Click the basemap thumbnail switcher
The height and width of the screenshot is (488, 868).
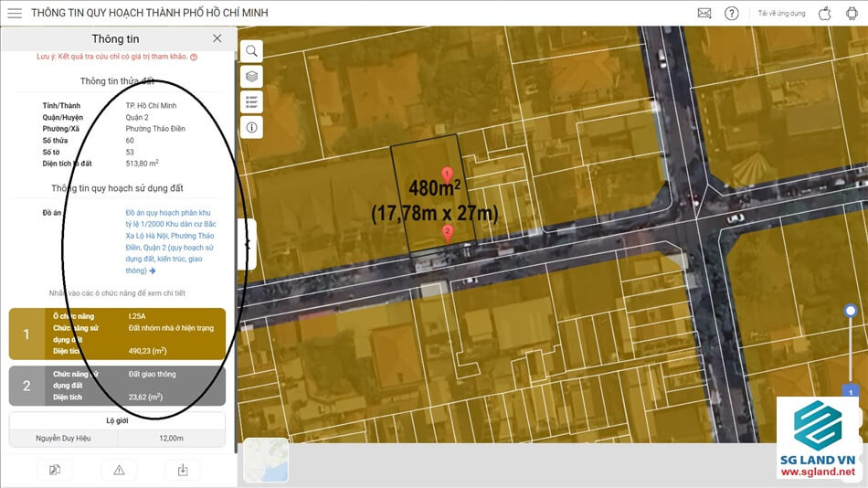tap(266, 460)
